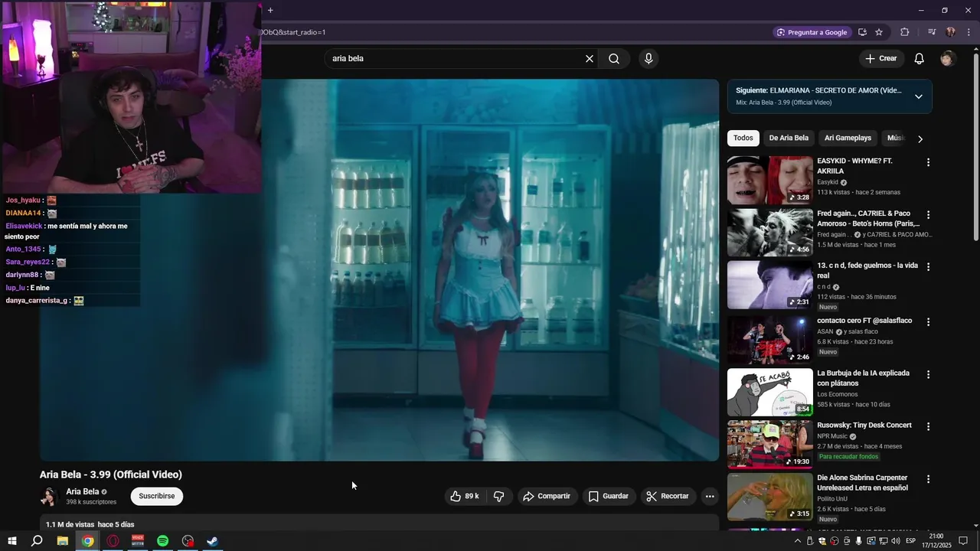Open Steam from the taskbar

pos(213,541)
